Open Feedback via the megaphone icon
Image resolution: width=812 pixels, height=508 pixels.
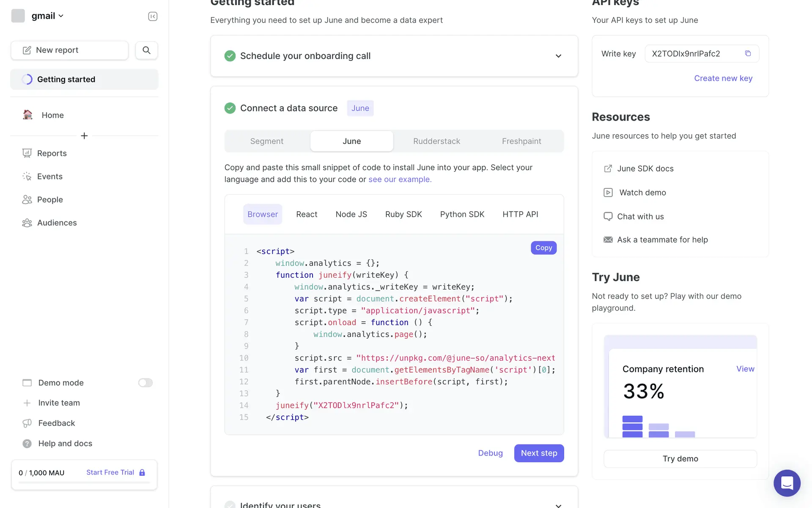(27, 423)
